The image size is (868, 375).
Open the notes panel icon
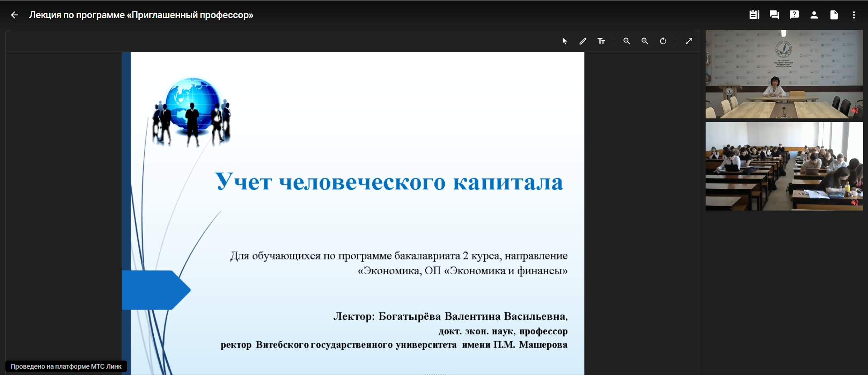click(x=754, y=15)
